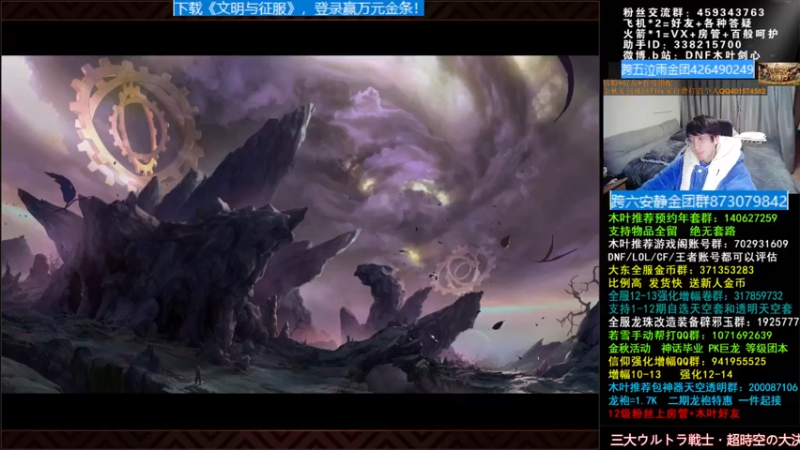Click the text 信仰强化增幅QQ群: 941955525
800x450 pixels.
pos(687,361)
